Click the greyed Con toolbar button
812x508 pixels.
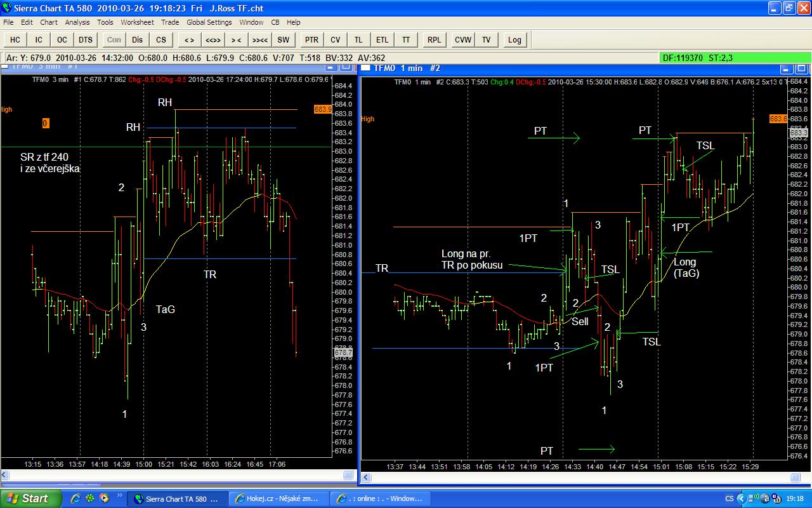pos(114,39)
